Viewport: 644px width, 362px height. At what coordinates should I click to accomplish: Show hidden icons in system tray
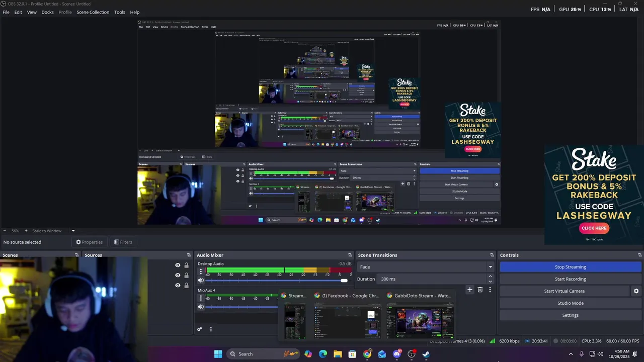coord(571,354)
